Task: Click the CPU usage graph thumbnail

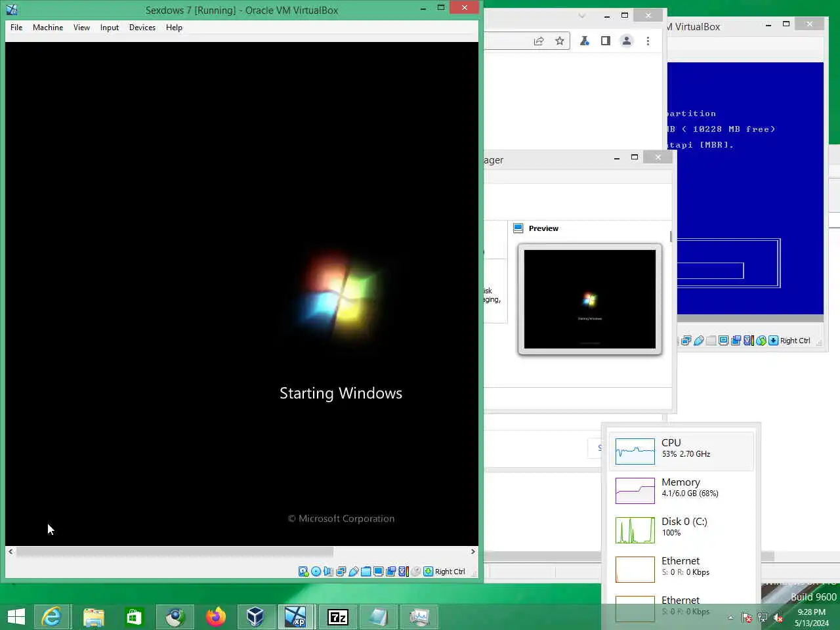Action: click(x=635, y=451)
